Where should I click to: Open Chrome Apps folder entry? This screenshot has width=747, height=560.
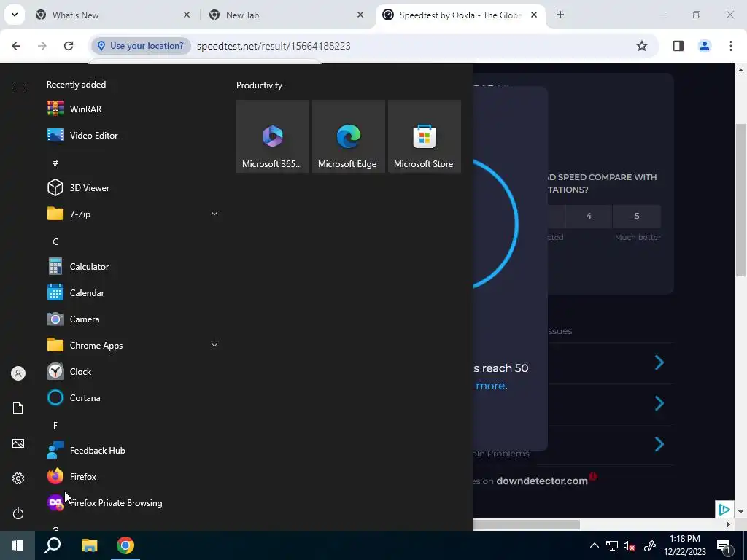132,345
